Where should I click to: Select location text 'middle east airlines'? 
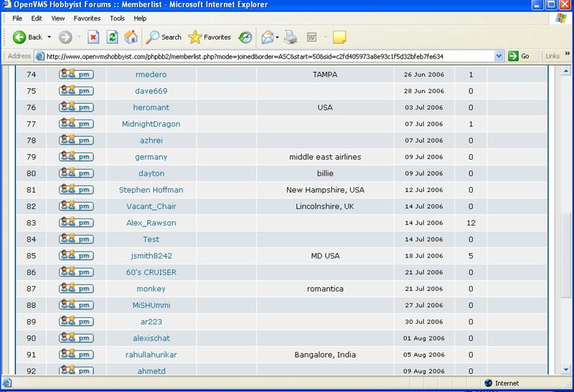(325, 157)
